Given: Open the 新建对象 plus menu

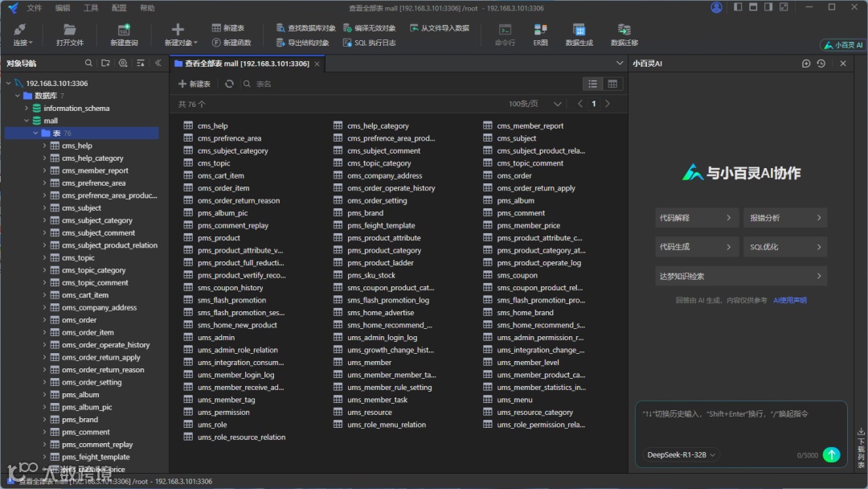Looking at the screenshot, I should pos(181,35).
